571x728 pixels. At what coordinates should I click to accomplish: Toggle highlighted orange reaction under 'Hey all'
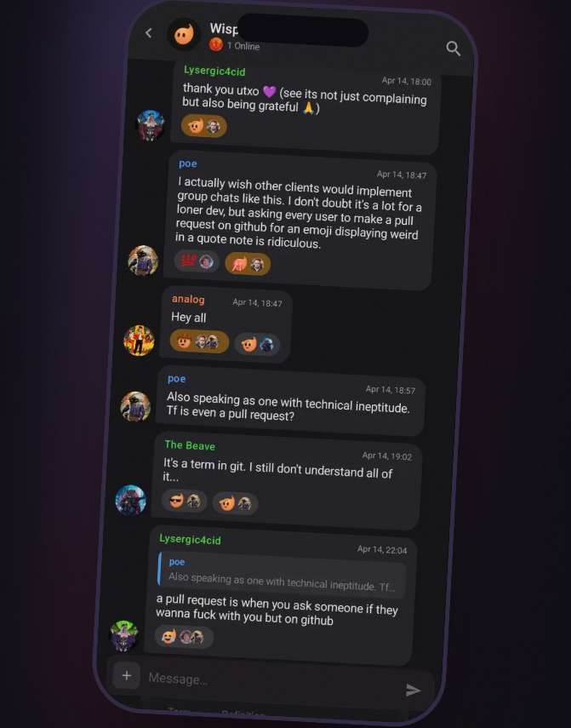point(199,341)
